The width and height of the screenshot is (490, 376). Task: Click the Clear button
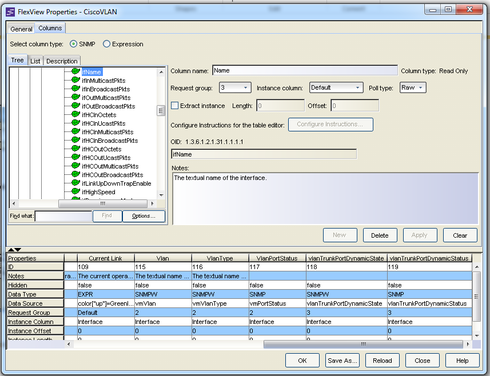click(x=460, y=235)
